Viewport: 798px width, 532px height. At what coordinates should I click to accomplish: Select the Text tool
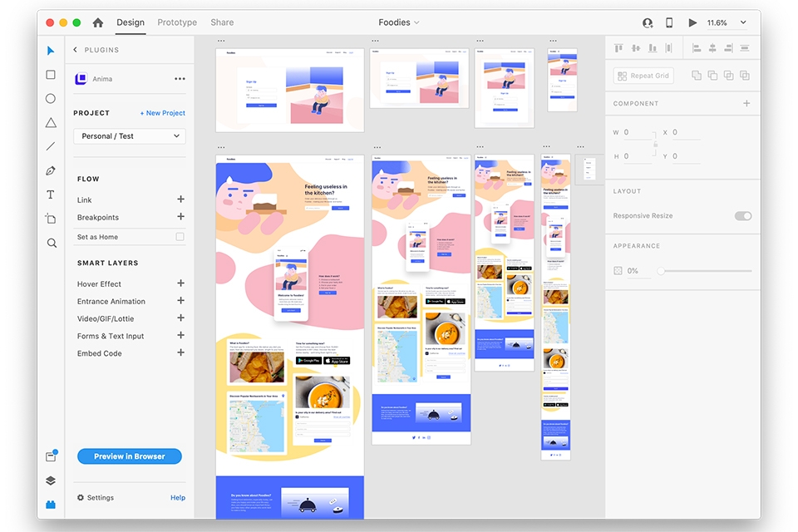pyautogui.click(x=51, y=195)
